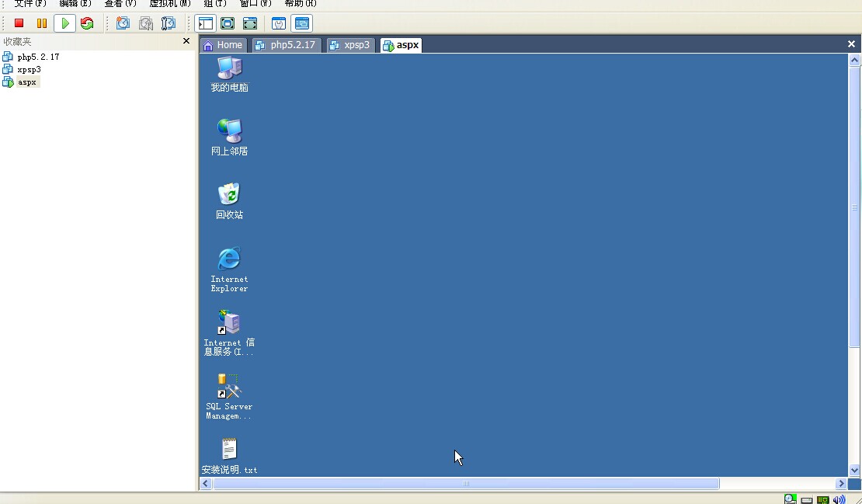Reset the running virtual machine
The width and height of the screenshot is (862, 504).
click(x=88, y=23)
